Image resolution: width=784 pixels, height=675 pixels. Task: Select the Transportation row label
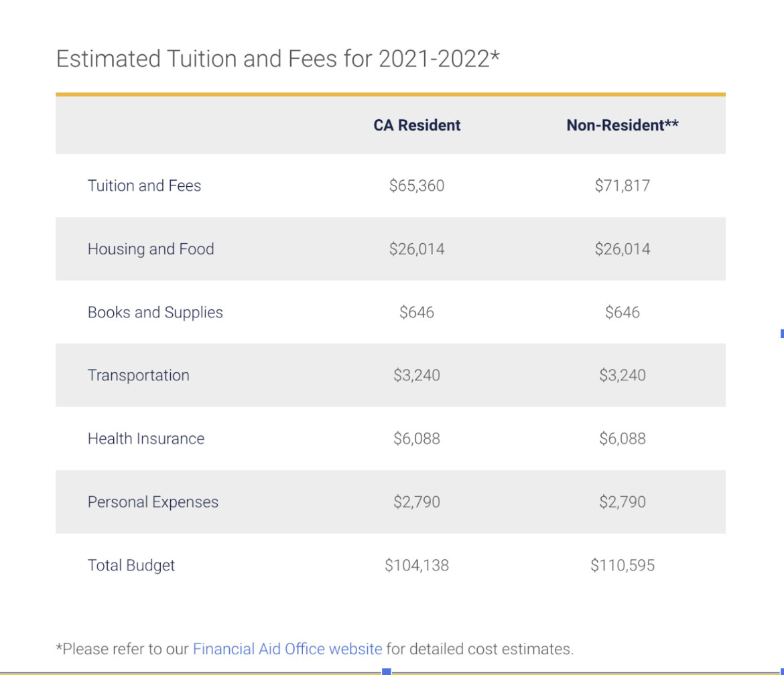tap(139, 375)
